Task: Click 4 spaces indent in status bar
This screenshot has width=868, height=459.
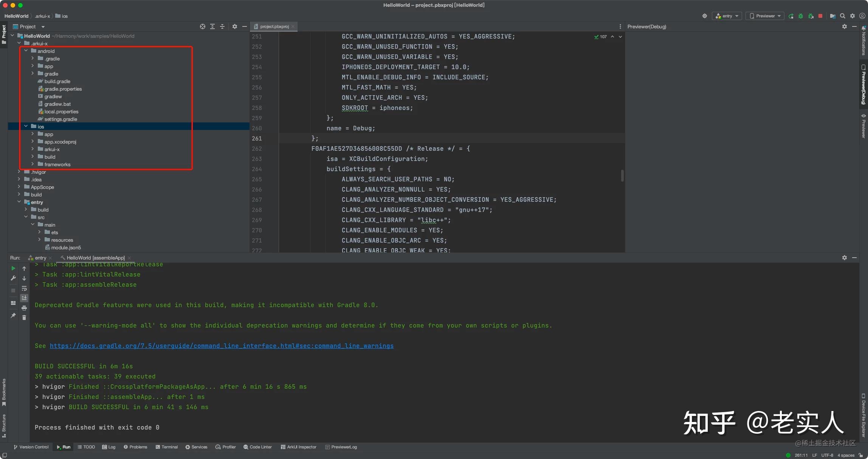Action: point(846,455)
